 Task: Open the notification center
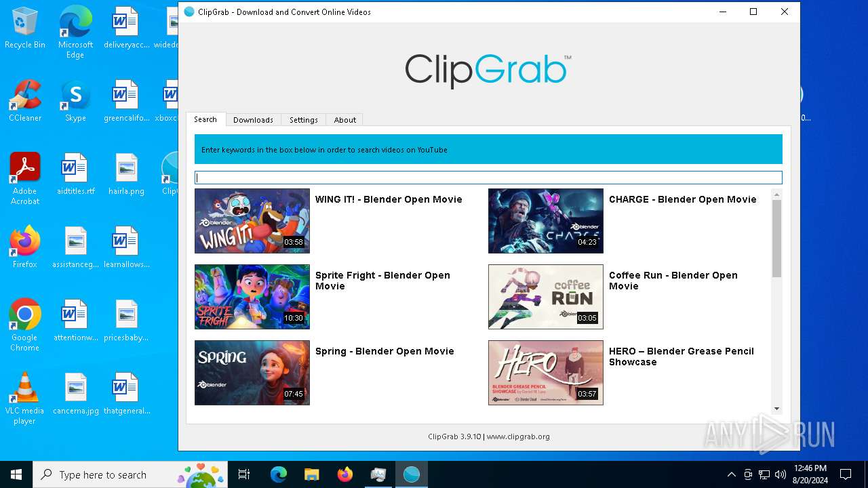click(846, 474)
